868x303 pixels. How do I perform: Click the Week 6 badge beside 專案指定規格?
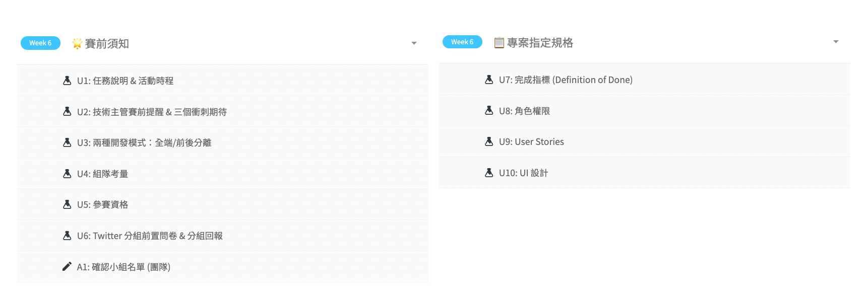point(462,42)
